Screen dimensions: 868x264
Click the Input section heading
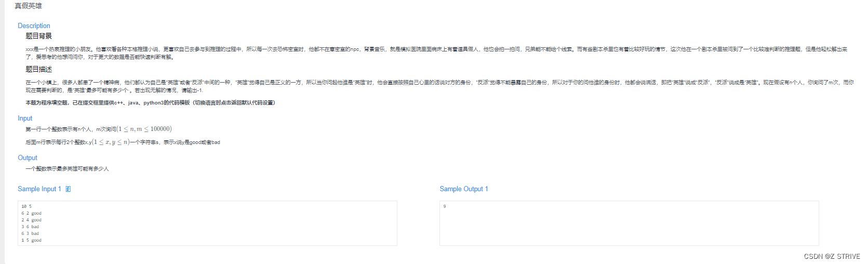(x=25, y=118)
